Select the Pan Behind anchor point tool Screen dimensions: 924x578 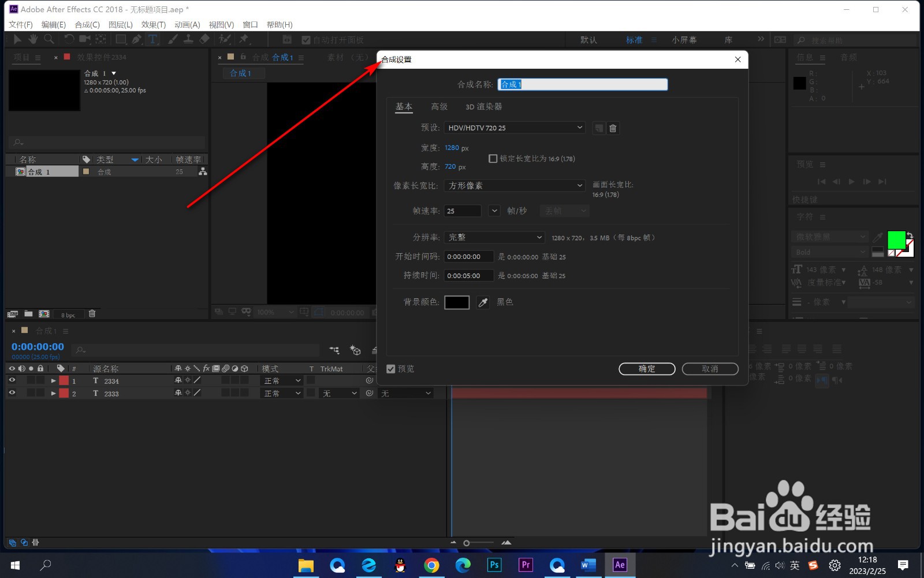tap(100, 39)
